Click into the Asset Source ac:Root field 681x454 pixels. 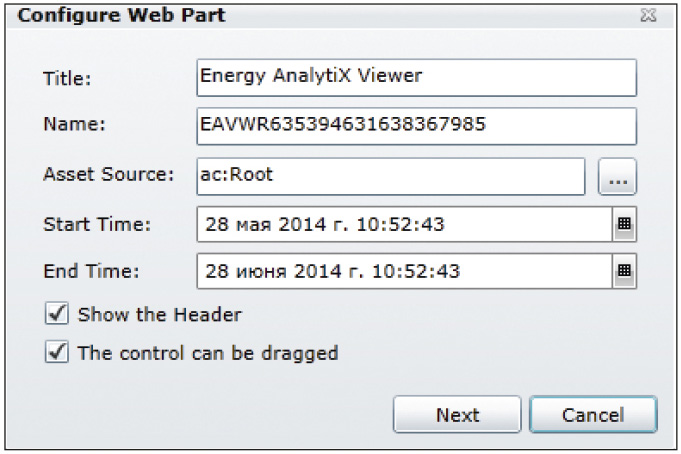pyautogui.click(x=391, y=177)
